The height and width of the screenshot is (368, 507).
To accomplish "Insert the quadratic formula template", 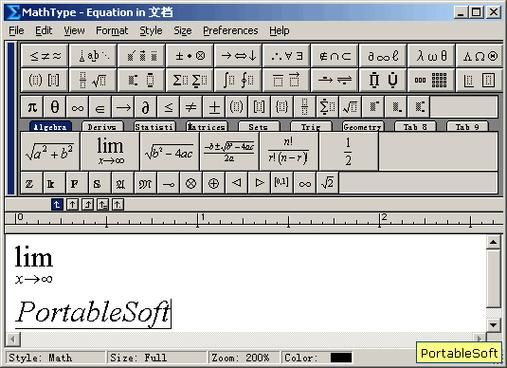I will [229, 151].
